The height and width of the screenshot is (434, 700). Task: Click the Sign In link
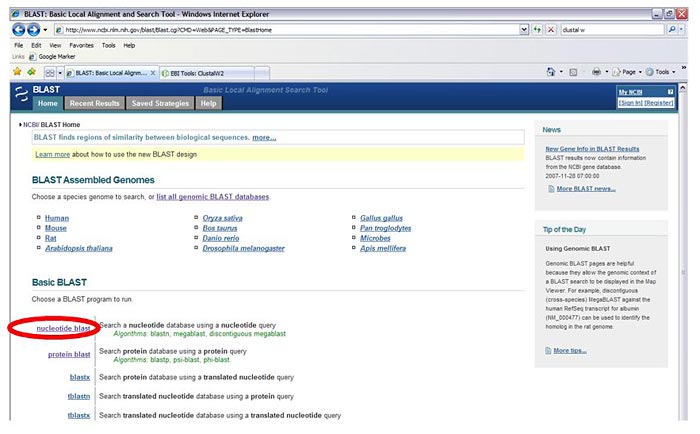(630, 103)
